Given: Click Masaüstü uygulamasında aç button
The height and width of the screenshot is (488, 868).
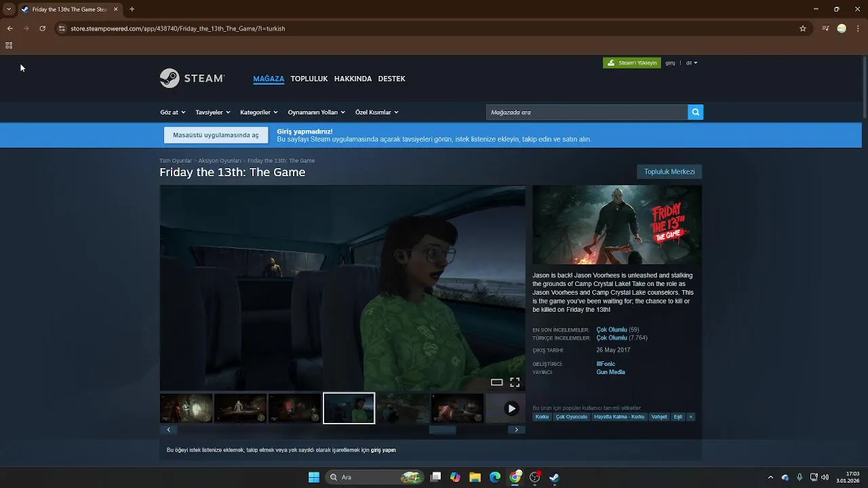Looking at the screenshot, I should [216, 135].
